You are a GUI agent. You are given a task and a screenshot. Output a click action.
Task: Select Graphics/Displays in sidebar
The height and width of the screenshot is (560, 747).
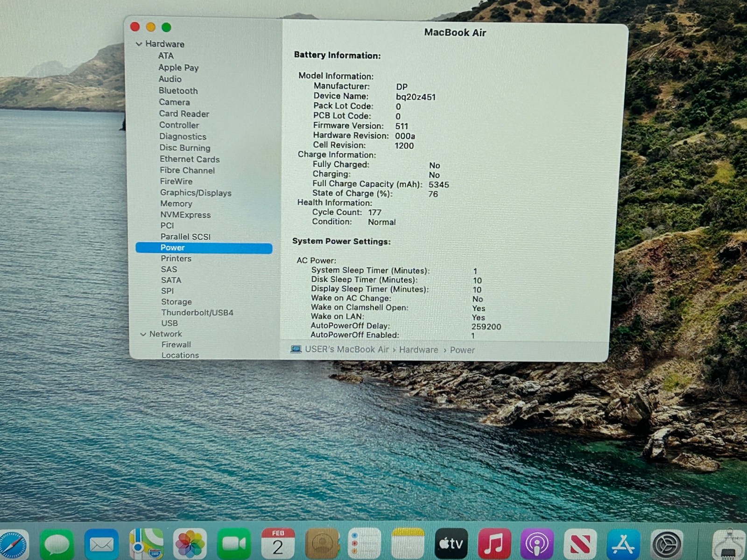[x=196, y=193]
